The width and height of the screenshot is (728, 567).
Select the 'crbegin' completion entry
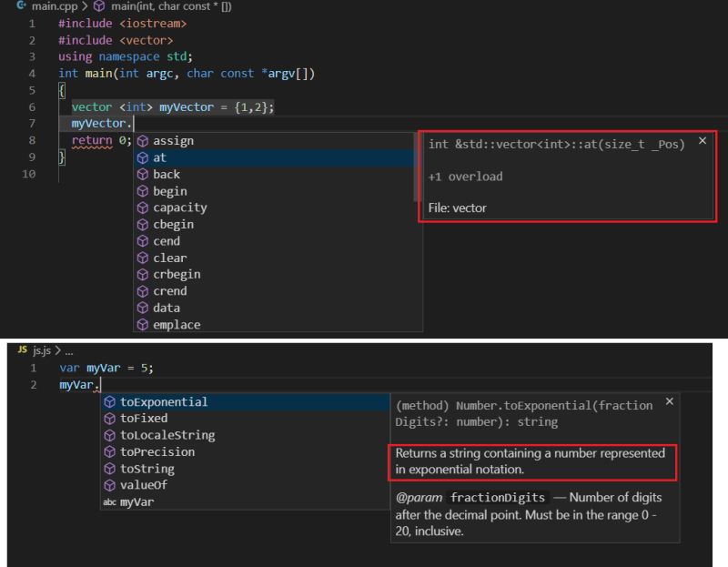point(177,274)
